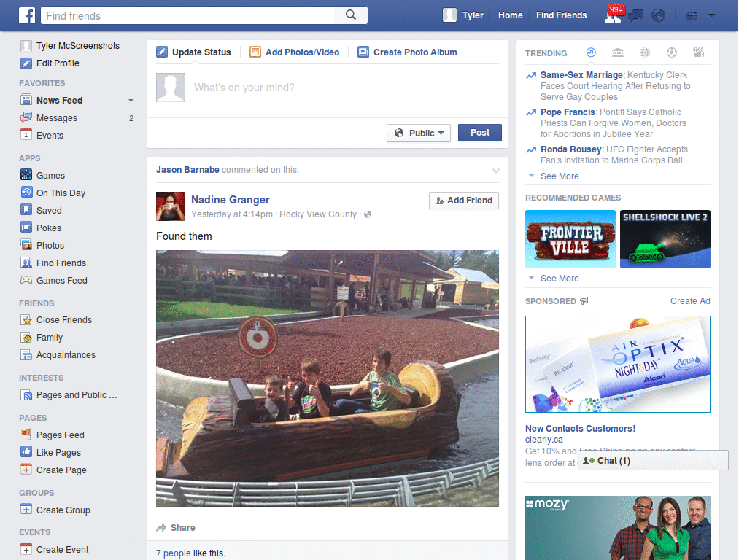Open the ShellShock Live 2 game thumbnail
Screen dimensions: 747x560
point(665,239)
